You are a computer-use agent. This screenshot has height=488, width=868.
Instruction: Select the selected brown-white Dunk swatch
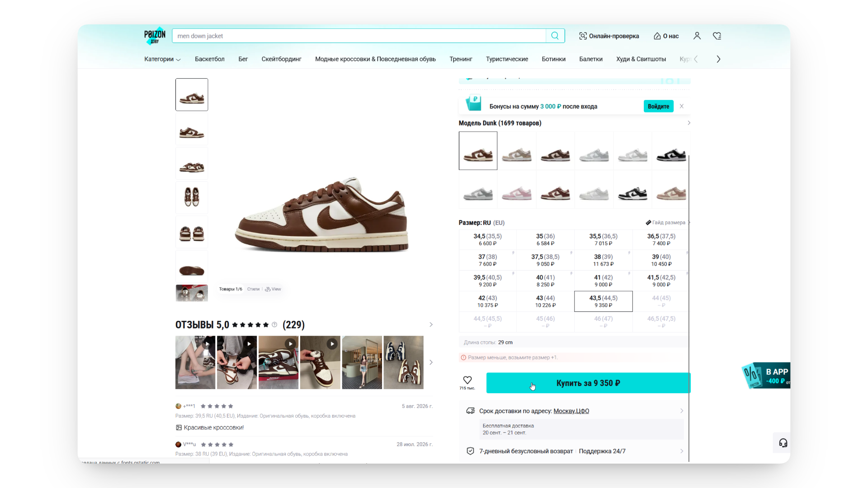(478, 151)
